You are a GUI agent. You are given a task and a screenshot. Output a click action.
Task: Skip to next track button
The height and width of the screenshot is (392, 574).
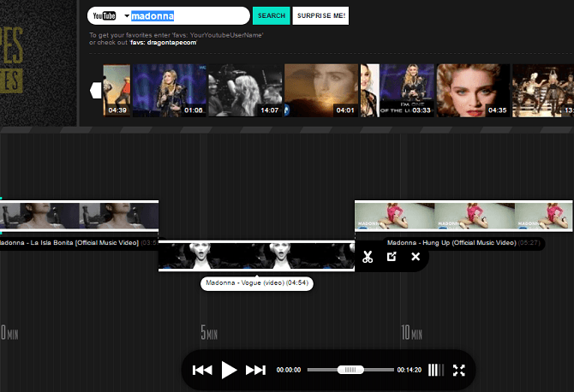click(x=255, y=370)
